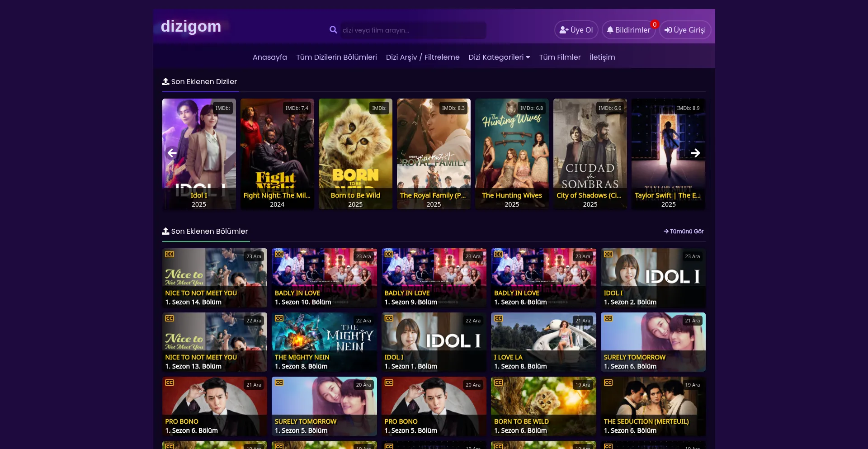Go back using the carousel left arrow

pyautogui.click(x=172, y=153)
